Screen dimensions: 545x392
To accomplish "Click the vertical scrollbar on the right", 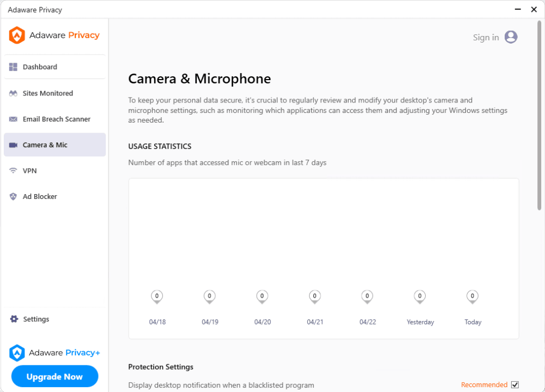I will click(x=539, y=116).
